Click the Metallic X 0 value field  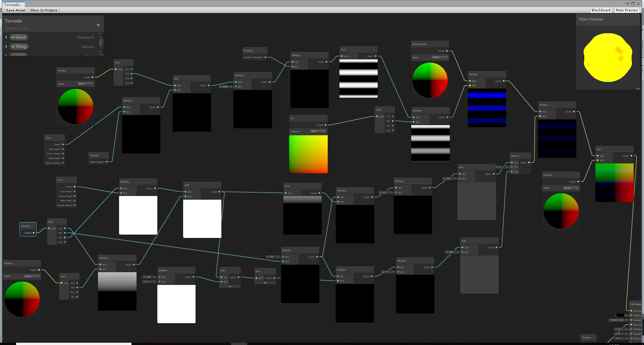coord(621,329)
